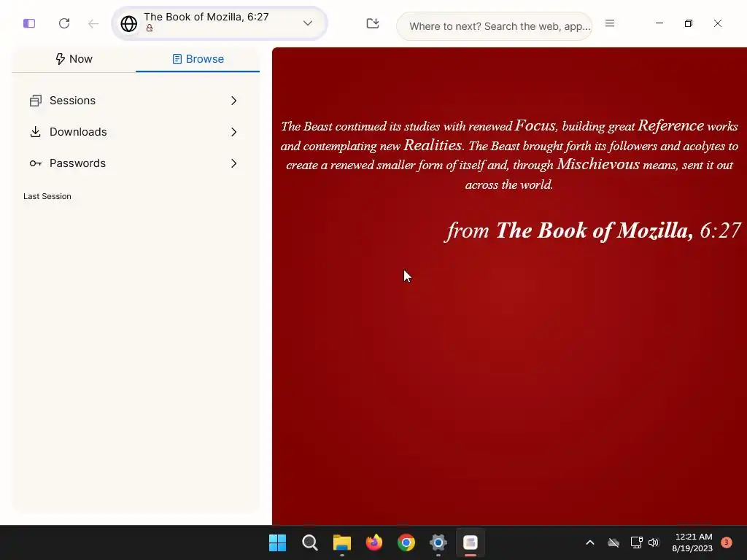Click the word 'Reference' in the passage
Screen dimensions: 747x560
(x=671, y=125)
